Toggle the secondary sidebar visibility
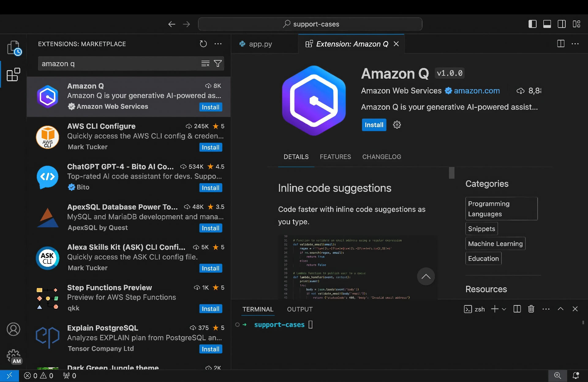588x382 pixels. [x=562, y=24]
